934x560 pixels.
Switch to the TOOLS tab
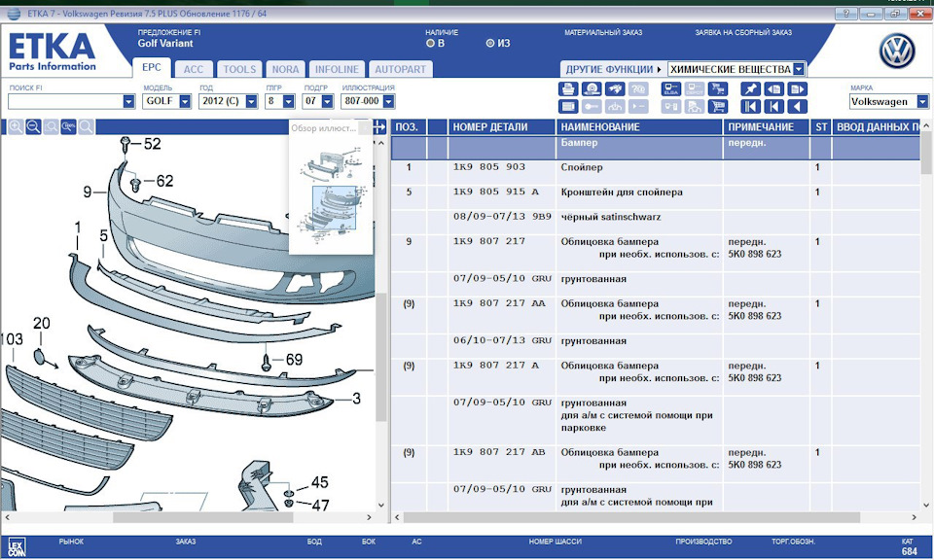[239, 69]
